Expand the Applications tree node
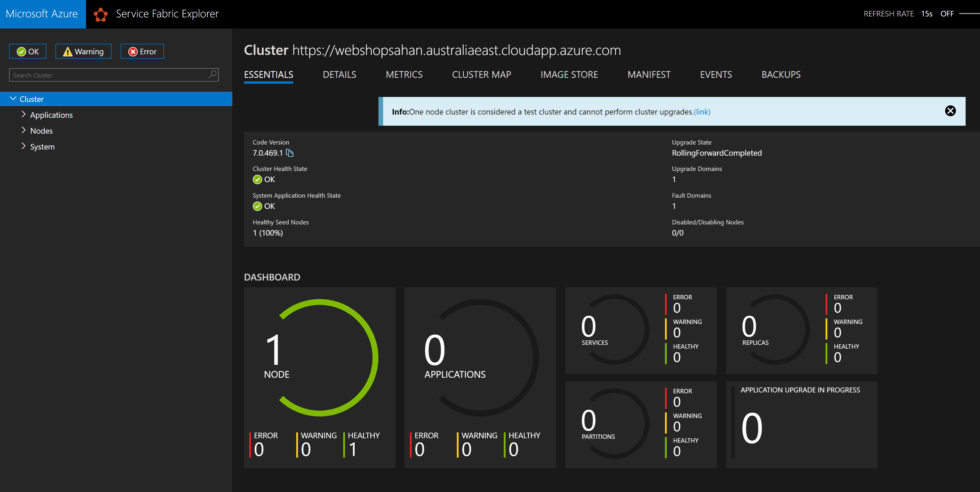Screen dimensions: 980x492 point(23,115)
